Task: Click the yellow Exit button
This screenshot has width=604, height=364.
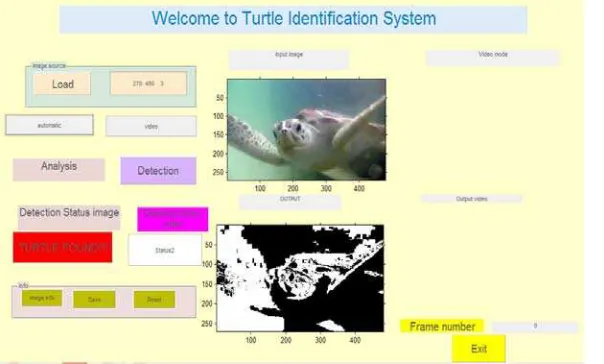Action: [x=479, y=349]
